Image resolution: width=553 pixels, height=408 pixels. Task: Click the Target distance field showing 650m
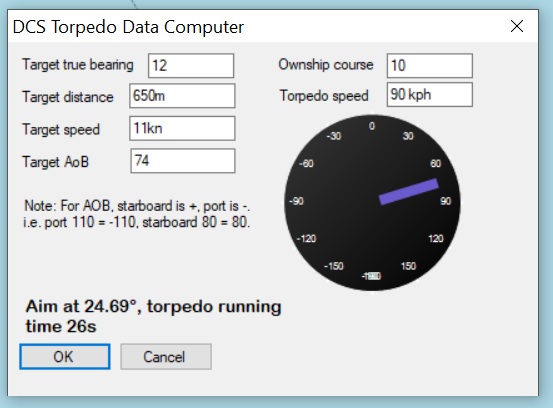(182, 96)
